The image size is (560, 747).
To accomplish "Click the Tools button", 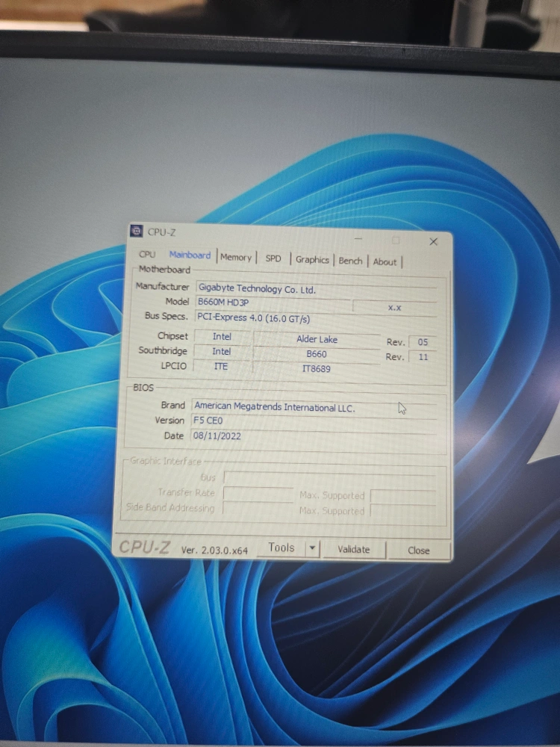I will pos(281,548).
